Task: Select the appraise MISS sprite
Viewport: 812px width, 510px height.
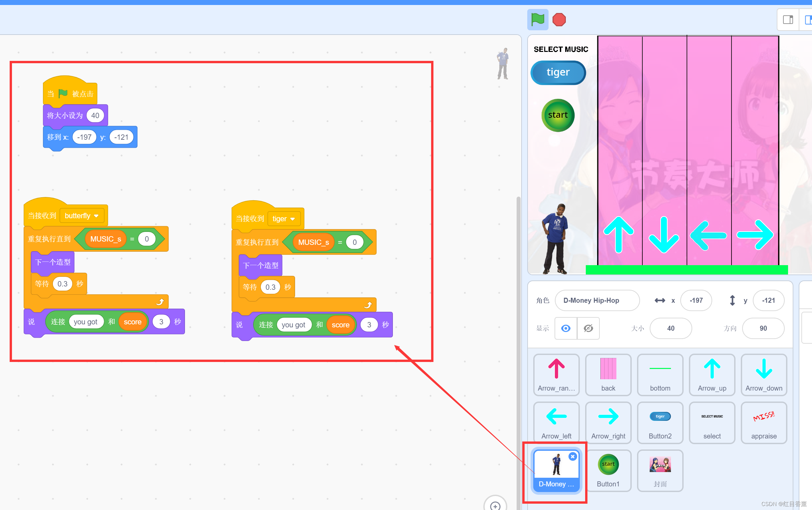Action: click(x=763, y=422)
